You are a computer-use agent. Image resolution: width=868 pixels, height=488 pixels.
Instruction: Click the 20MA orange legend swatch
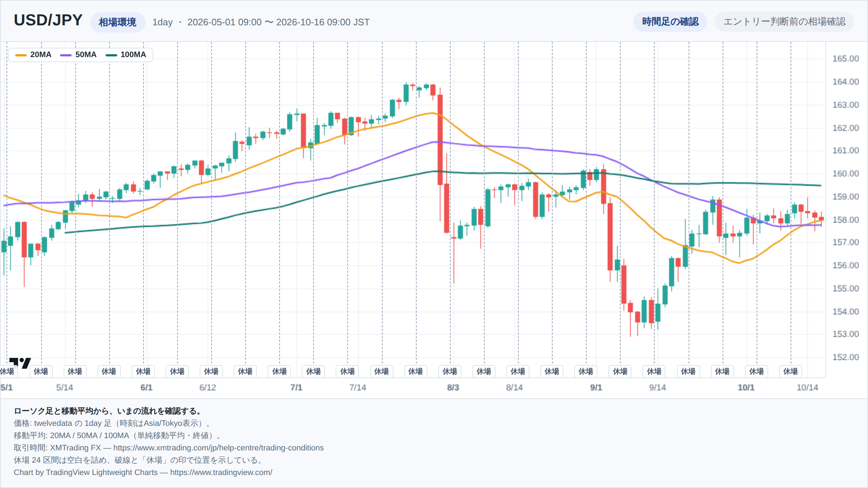tap(21, 55)
